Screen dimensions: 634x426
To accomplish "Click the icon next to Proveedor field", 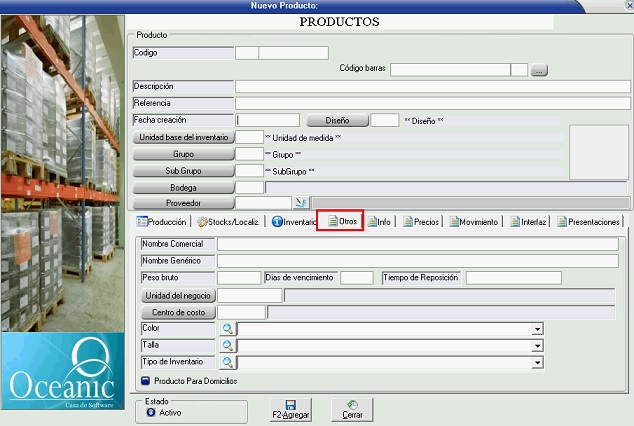I will pos(299,203).
